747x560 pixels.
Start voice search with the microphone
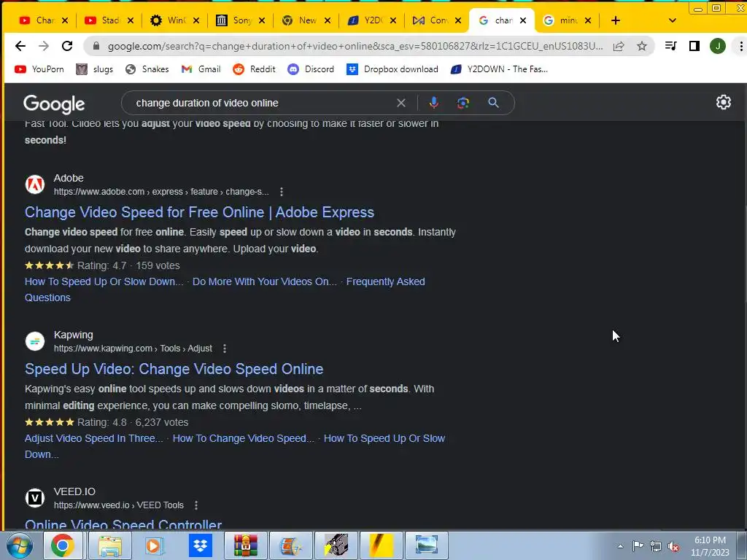(x=433, y=103)
